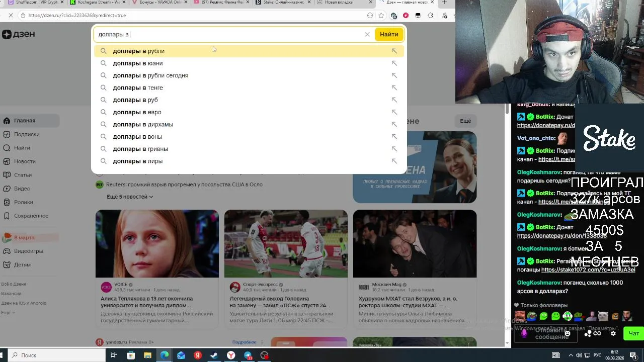Open the Ролики section in the sidebar
644x362 pixels.
[30, 202]
